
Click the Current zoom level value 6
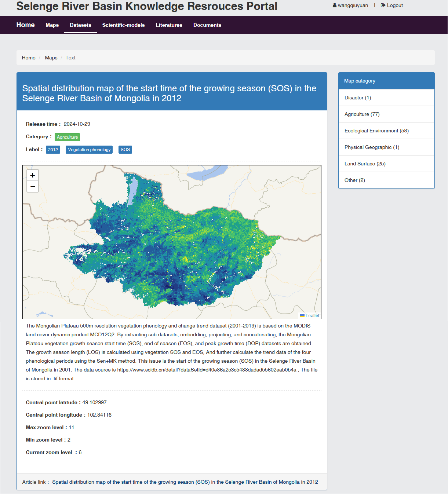(80, 452)
